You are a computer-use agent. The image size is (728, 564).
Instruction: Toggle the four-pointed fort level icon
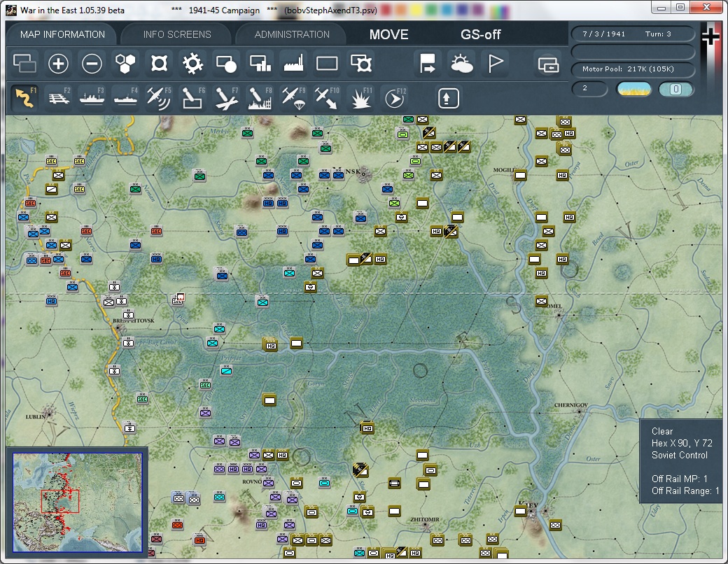point(159,64)
